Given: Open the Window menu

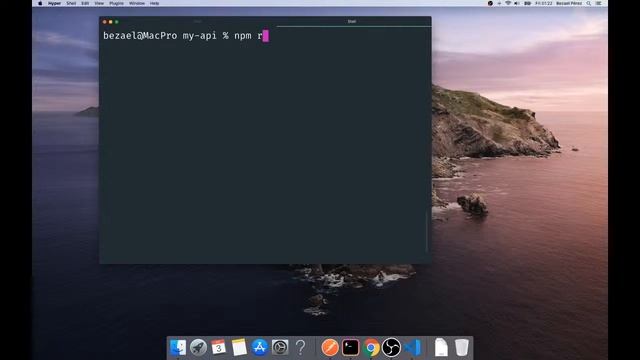Looking at the screenshot, I should coord(137,3).
